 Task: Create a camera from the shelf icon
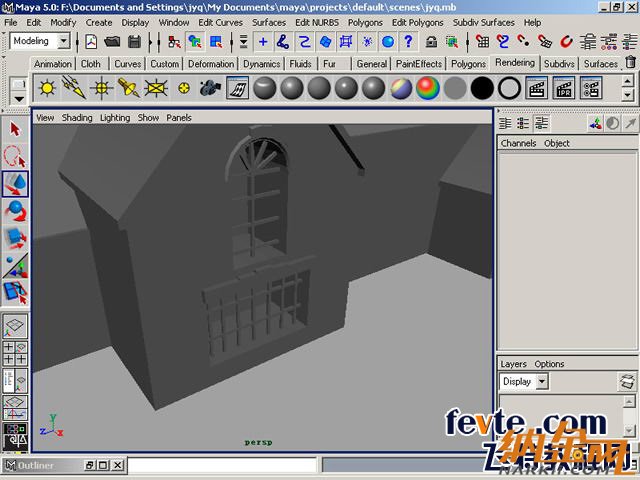210,88
